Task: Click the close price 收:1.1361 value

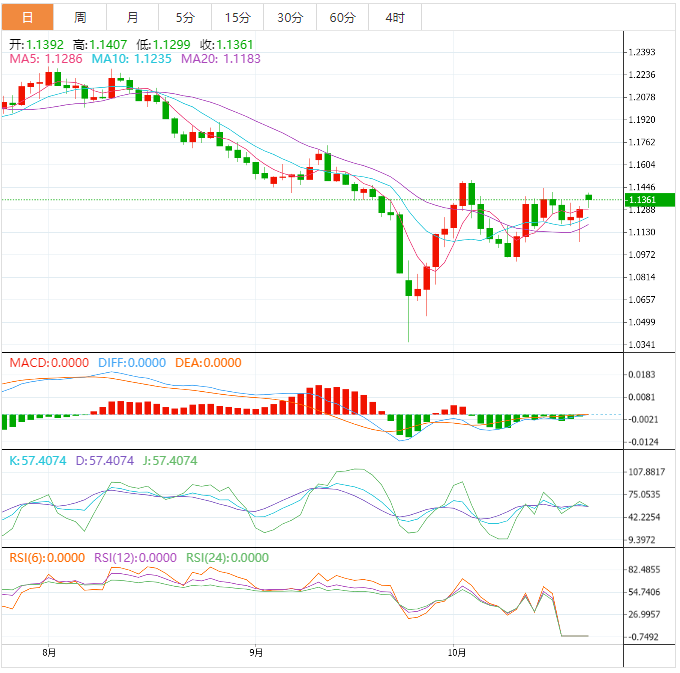Action: (x=227, y=45)
